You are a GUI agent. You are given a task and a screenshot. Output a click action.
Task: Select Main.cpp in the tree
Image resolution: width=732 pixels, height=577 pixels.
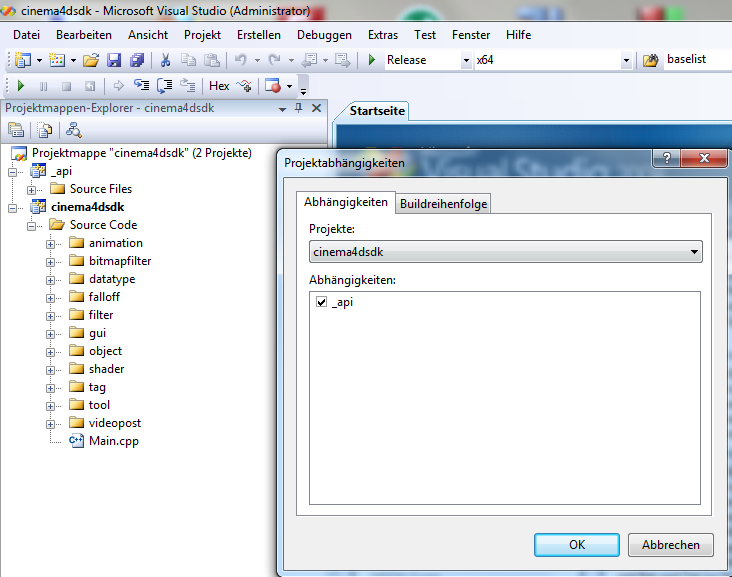pyautogui.click(x=114, y=441)
